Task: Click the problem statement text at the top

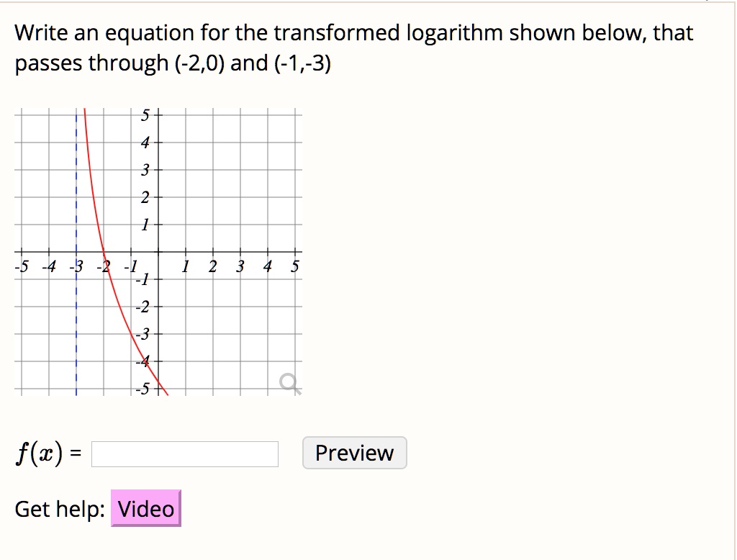Action: [x=353, y=47]
